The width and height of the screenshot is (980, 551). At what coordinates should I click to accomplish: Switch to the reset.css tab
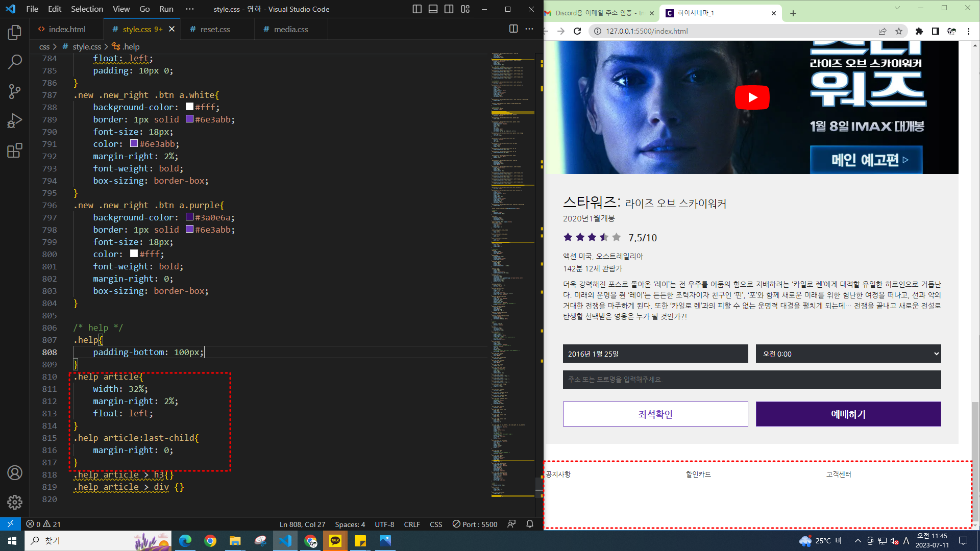coord(215,29)
